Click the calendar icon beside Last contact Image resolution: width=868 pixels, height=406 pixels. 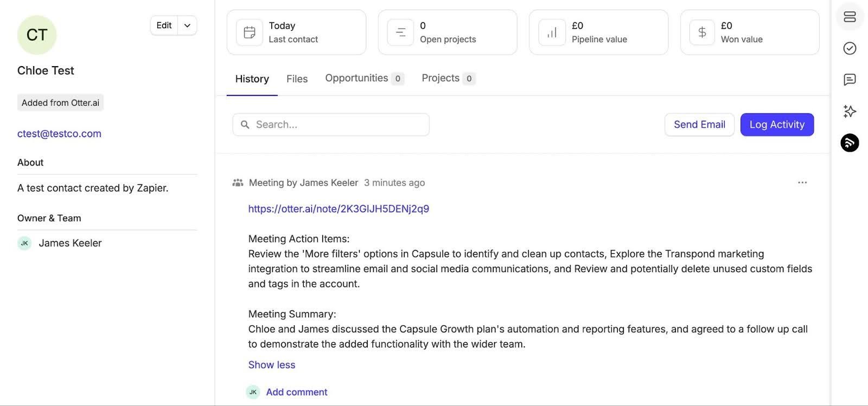pos(250,33)
